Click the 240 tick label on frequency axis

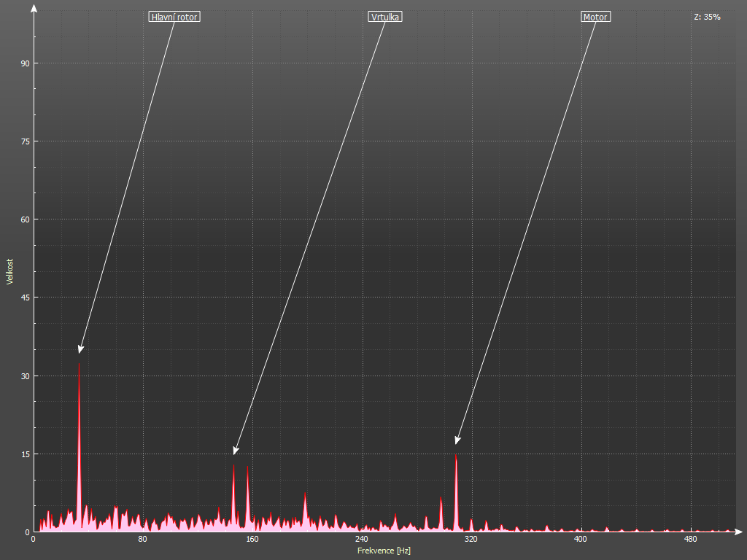[x=361, y=540]
